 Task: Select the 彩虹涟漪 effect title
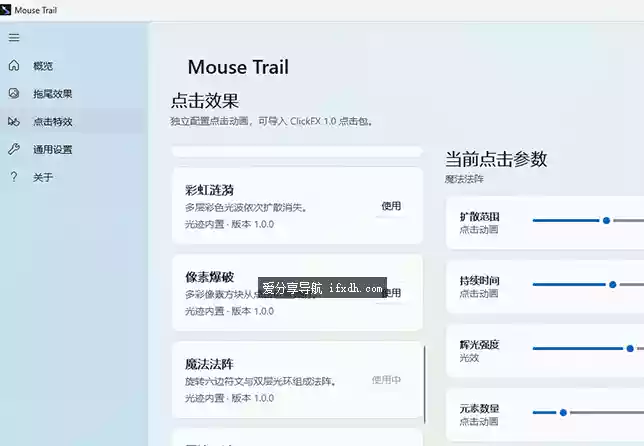click(x=209, y=190)
